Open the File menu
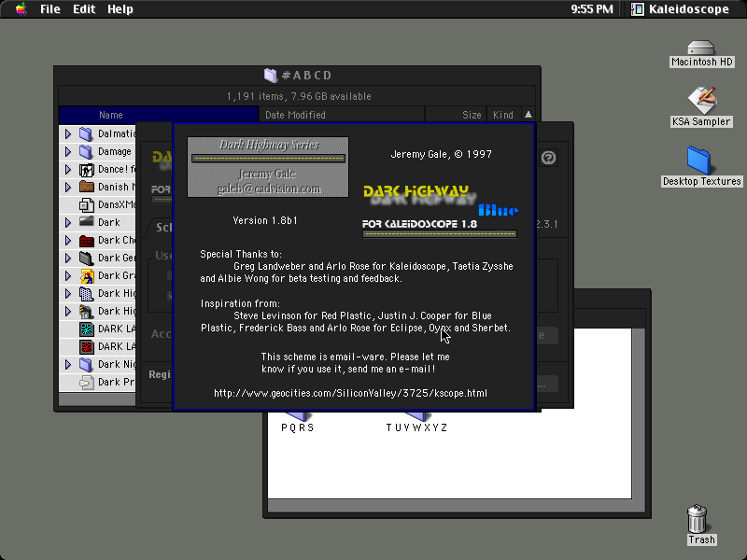Image resolution: width=747 pixels, height=560 pixels. pyautogui.click(x=50, y=9)
